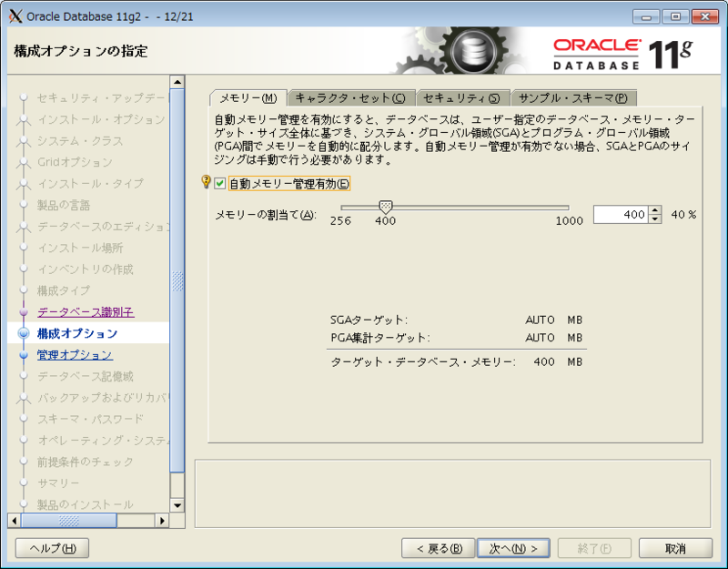
Task: Click the memory allocation slider thumb
Action: tap(385, 207)
